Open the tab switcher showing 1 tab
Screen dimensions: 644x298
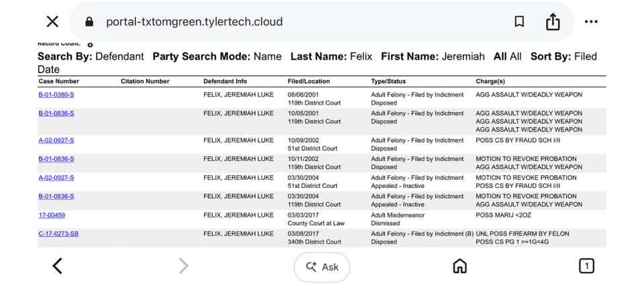586,266
